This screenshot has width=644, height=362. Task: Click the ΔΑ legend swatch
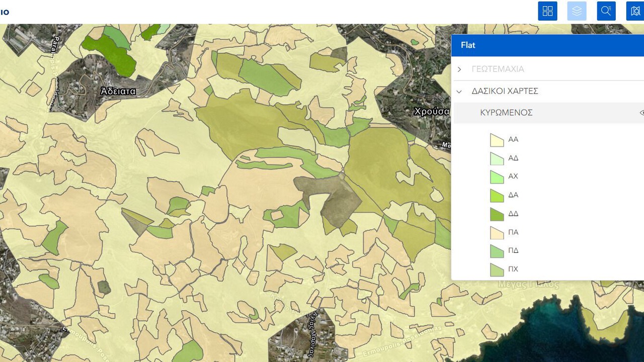tap(497, 196)
